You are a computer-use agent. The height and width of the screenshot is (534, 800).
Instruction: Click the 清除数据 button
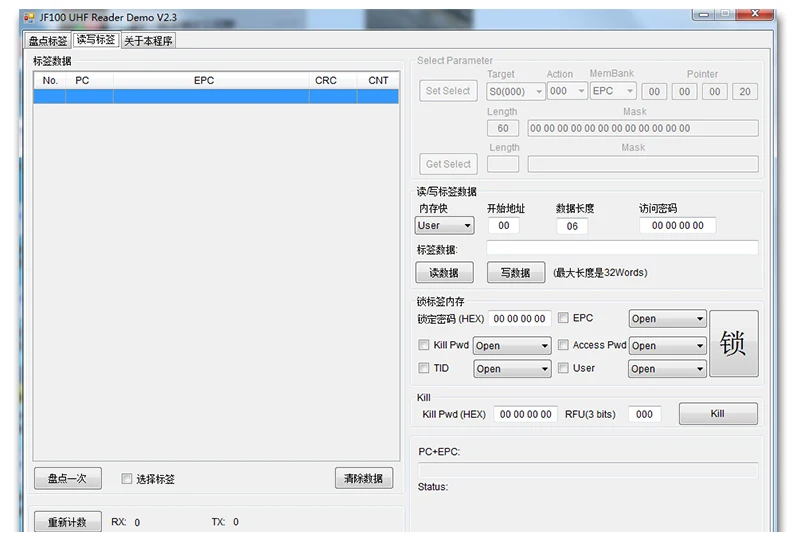pos(364,478)
